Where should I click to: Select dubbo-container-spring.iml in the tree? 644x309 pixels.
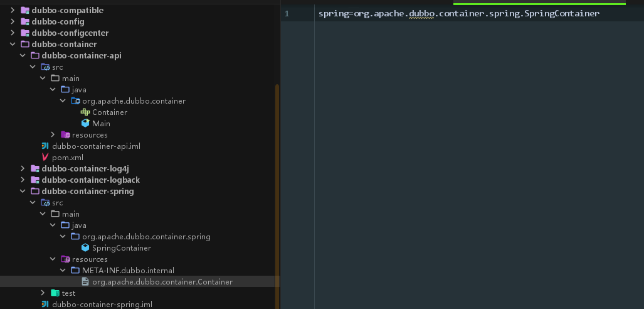click(x=102, y=305)
